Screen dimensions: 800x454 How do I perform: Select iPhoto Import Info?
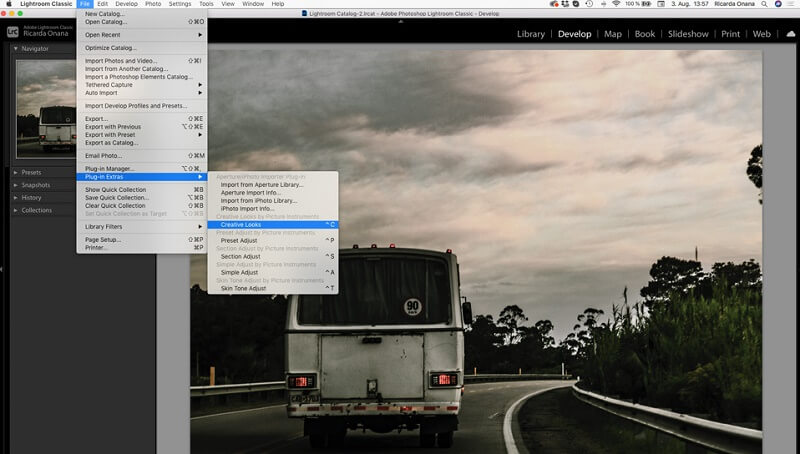(x=273, y=209)
